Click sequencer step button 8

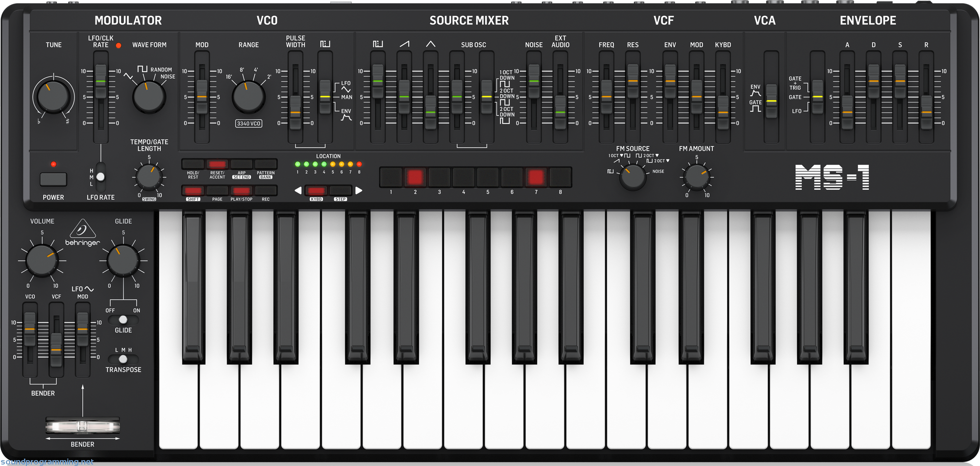coord(560,177)
